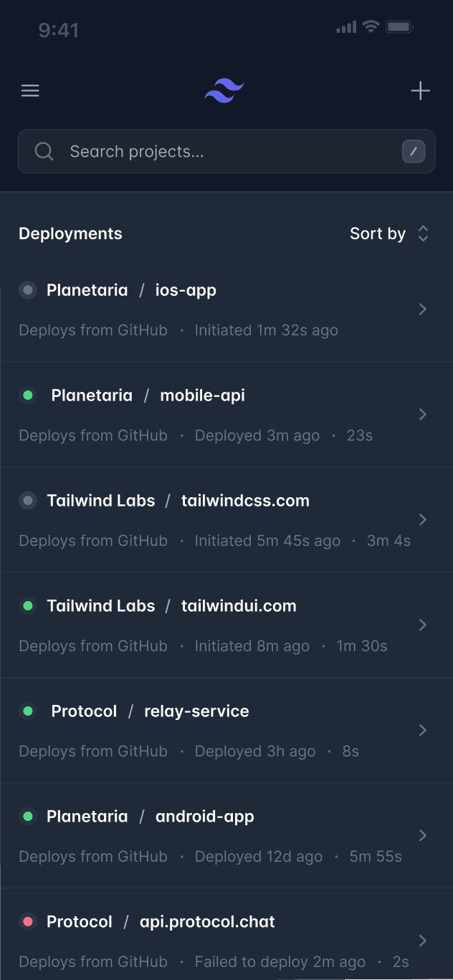Viewport: 453px width, 980px height.
Task: Create a new project with the plus icon
Action: point(421,90)
